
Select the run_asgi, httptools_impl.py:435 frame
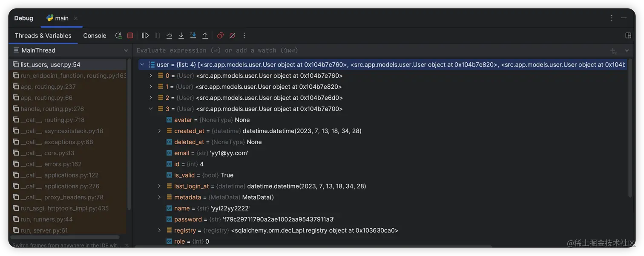[68, 209]
